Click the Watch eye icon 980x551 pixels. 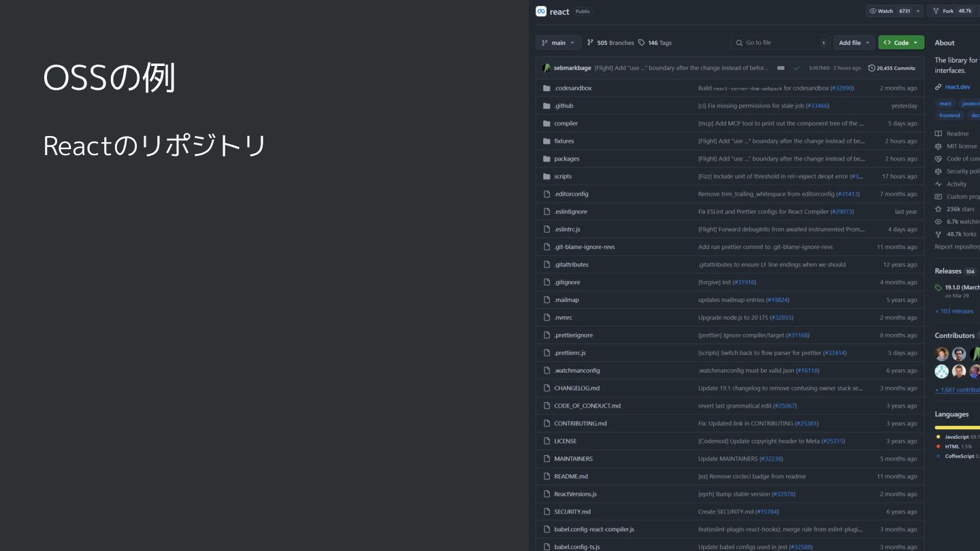point(873,11)
